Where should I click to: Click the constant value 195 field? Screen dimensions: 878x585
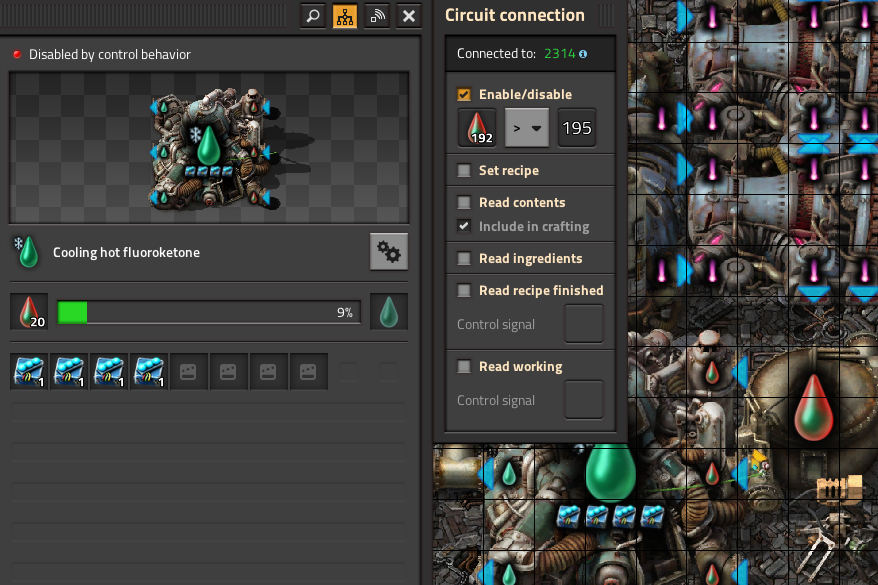577,128
